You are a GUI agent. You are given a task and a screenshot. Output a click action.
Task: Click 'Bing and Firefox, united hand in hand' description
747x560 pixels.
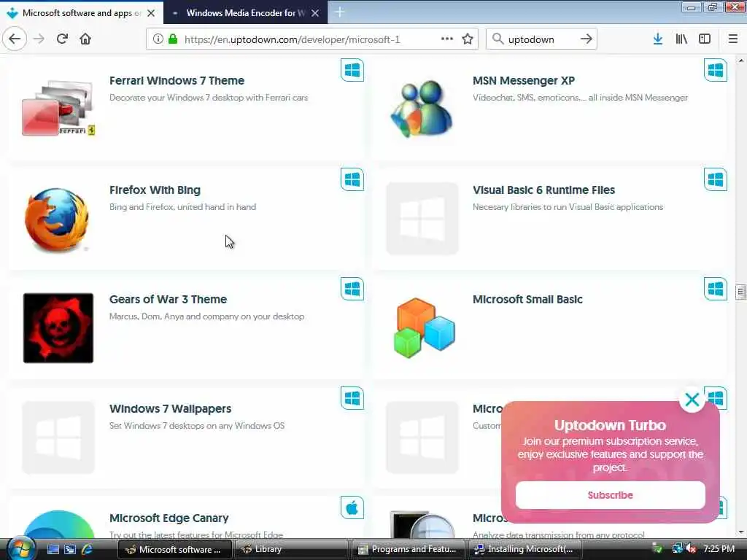click(x=182, y=206)
